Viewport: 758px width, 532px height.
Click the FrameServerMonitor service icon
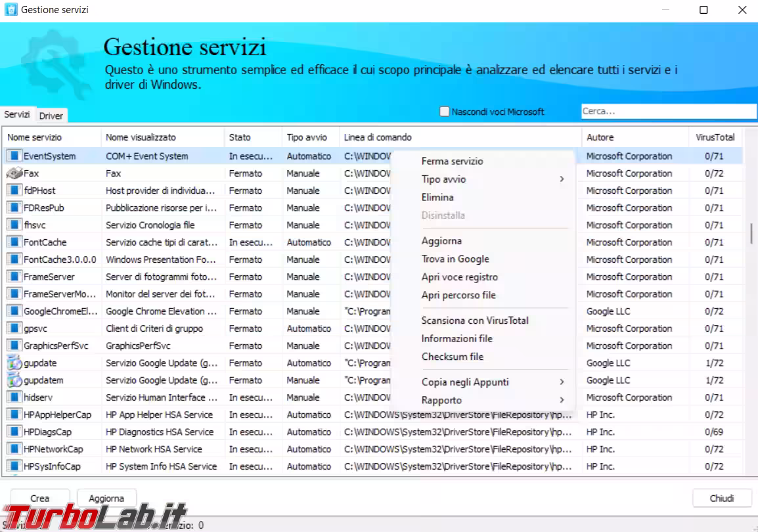click(x=14, y=294)
